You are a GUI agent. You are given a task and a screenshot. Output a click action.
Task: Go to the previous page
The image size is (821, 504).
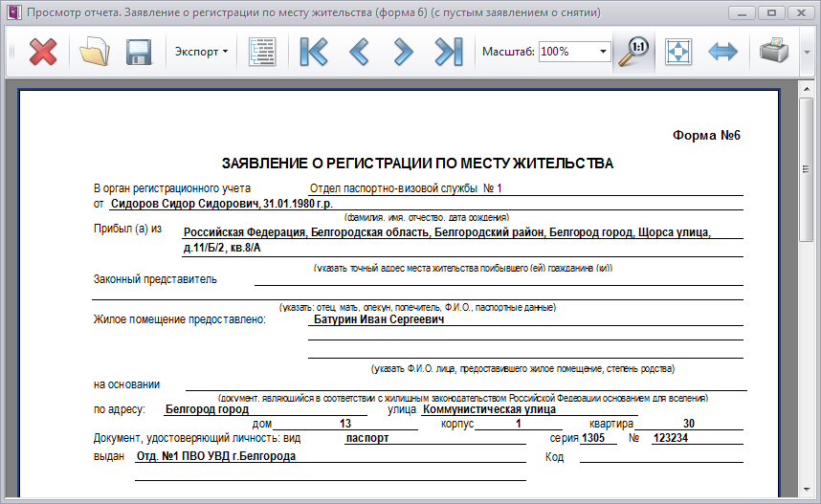point(359,52)
